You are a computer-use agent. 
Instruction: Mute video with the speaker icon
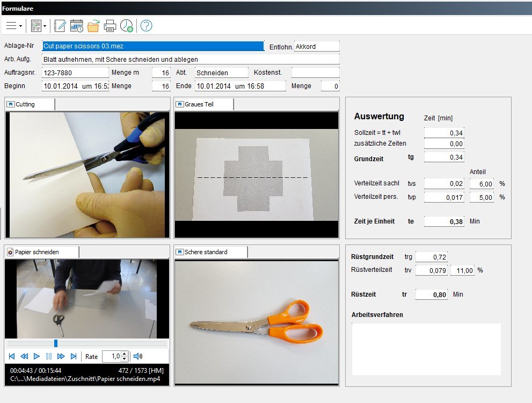click(x=138, y=356)
